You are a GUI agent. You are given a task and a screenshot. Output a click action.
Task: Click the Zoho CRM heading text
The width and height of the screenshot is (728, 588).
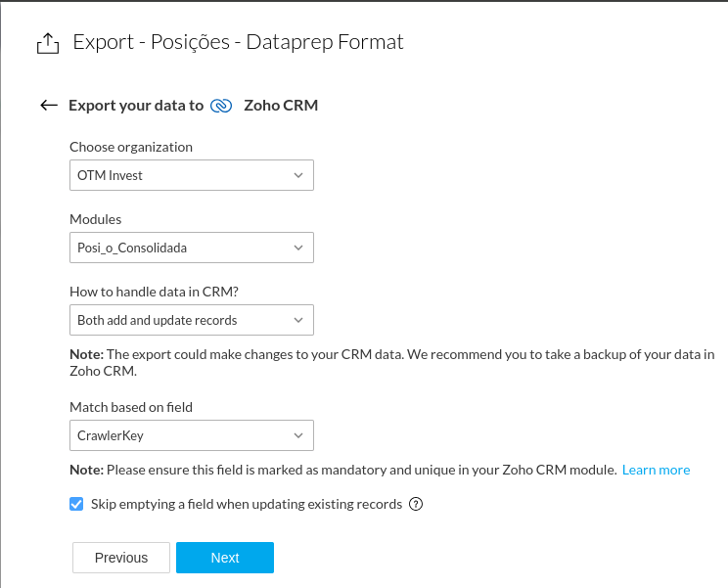pyautogui.click(x=281, y=106)
